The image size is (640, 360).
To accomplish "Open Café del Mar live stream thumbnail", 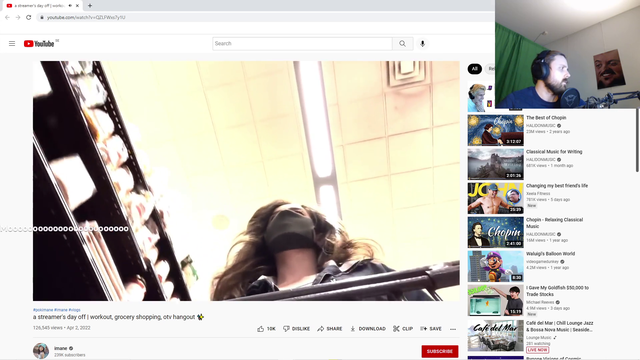I will [x=496, y=336].
